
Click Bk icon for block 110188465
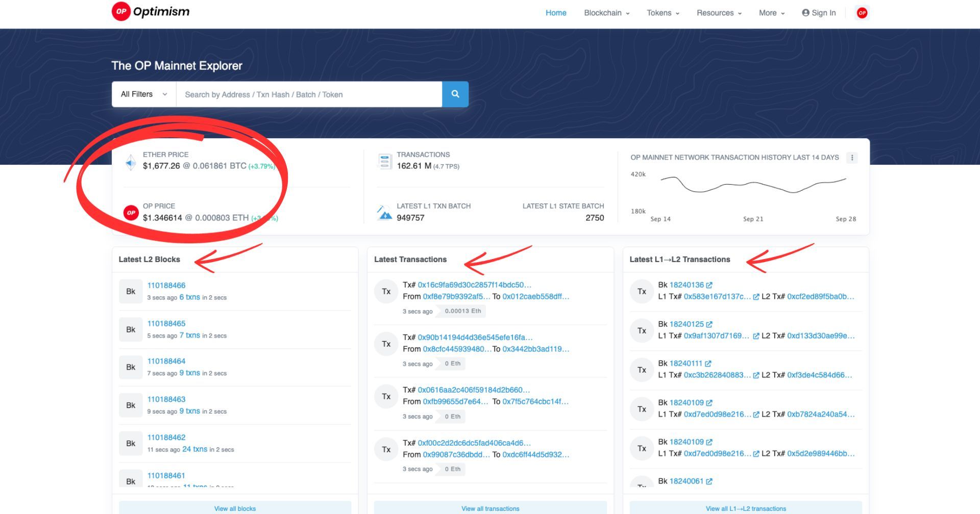click(x=131, y=329)
